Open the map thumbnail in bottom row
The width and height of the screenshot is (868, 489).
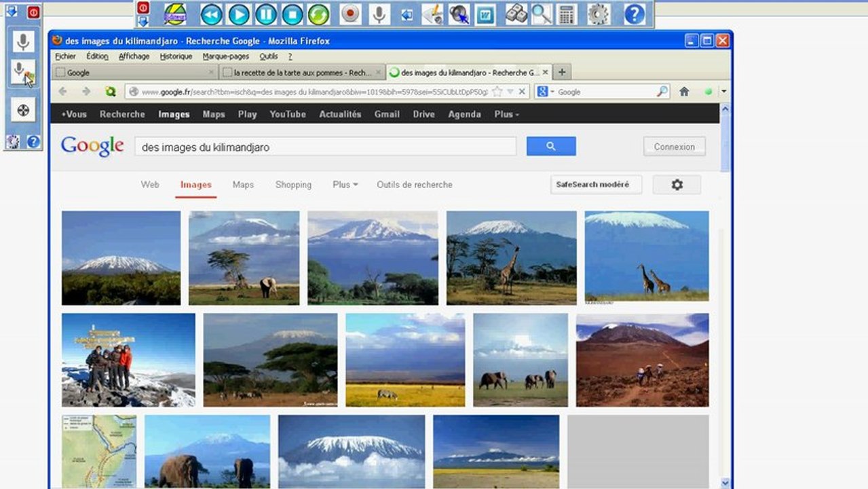point(99,452)
